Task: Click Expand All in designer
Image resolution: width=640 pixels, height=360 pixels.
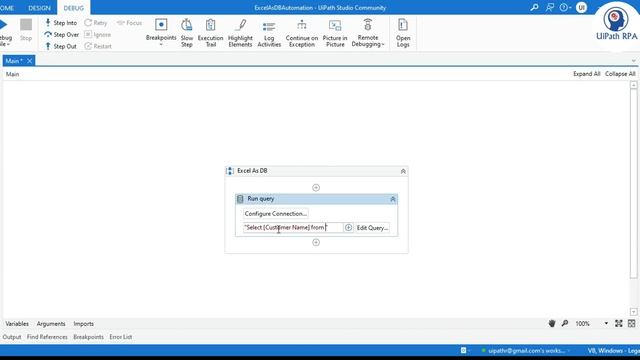Action: 586,74
